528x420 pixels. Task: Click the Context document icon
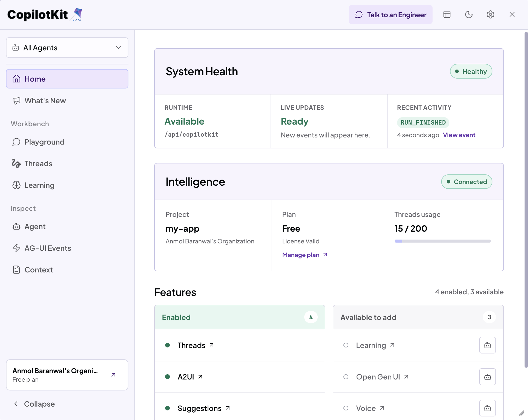pos(16,270)
